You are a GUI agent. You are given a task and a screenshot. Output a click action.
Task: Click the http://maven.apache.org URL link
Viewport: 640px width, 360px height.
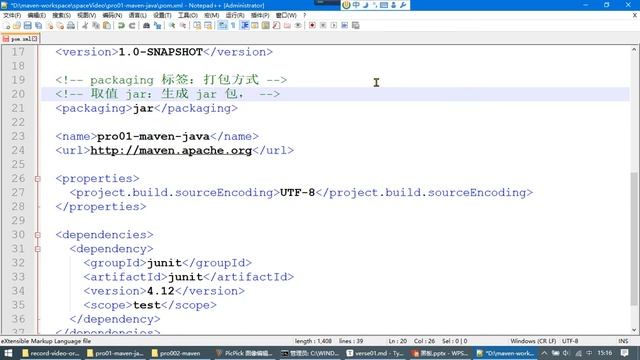click(x=171, y=150)
